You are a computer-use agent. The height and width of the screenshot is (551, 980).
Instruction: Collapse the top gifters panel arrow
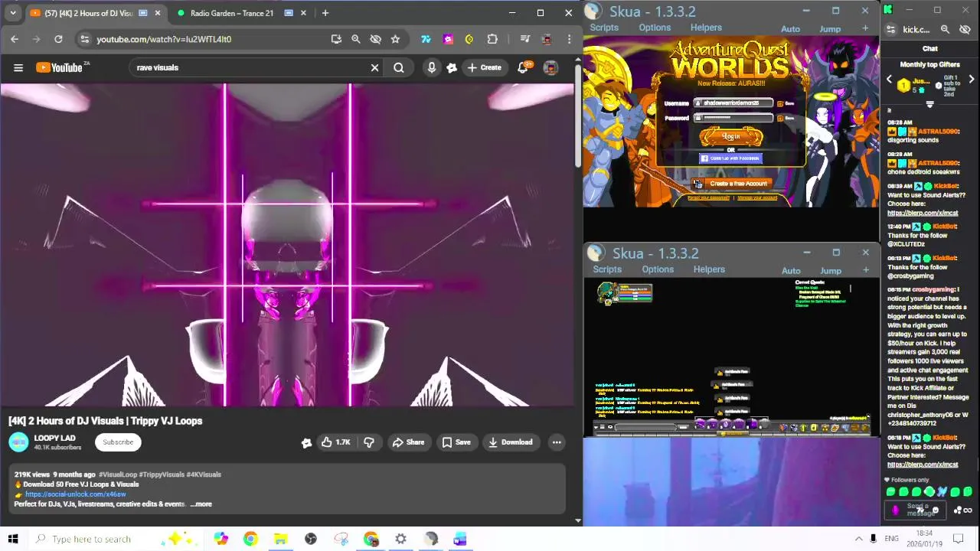(930, 105)
